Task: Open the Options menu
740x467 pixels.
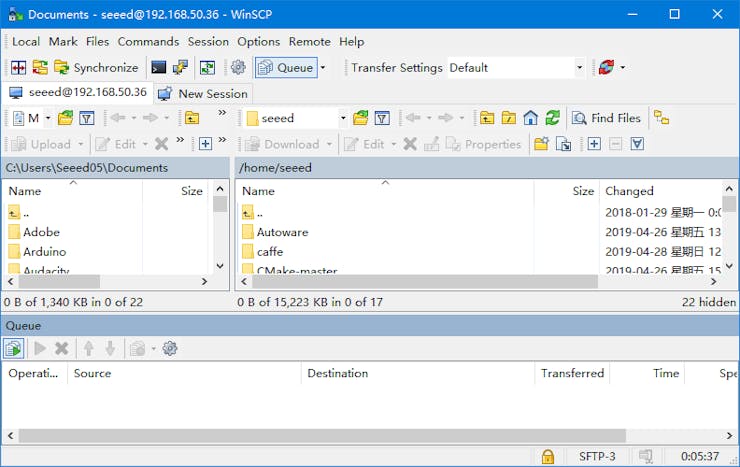Action: point(259,42)
